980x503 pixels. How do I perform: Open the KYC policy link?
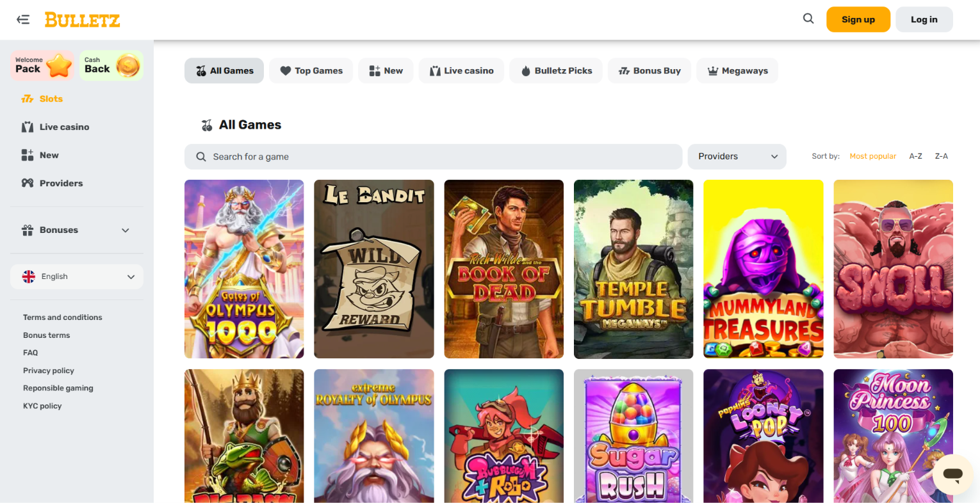click(42, 406)
